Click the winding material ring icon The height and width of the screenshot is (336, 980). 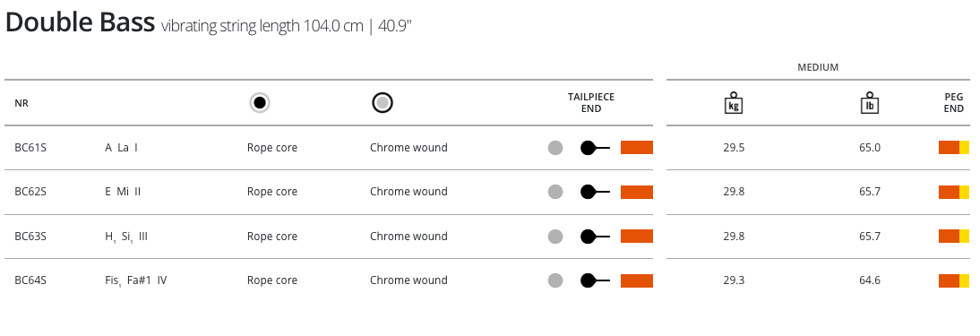[382, 103]
